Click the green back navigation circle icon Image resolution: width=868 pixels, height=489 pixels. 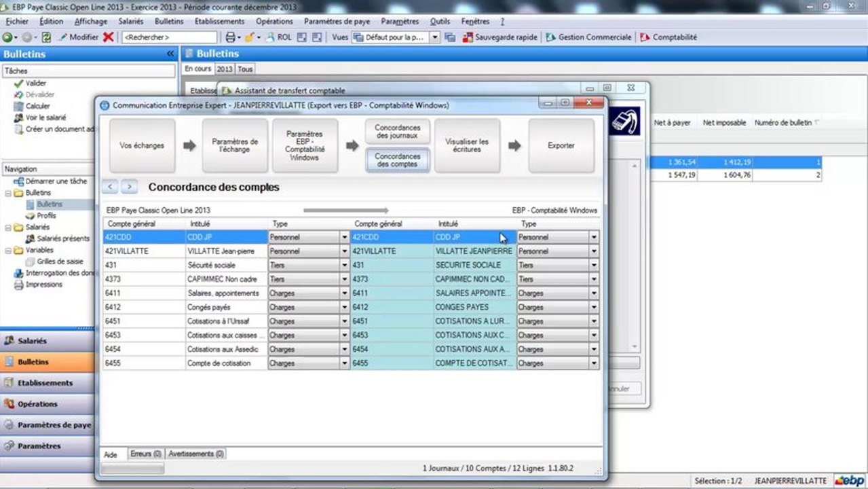point(7,37)
